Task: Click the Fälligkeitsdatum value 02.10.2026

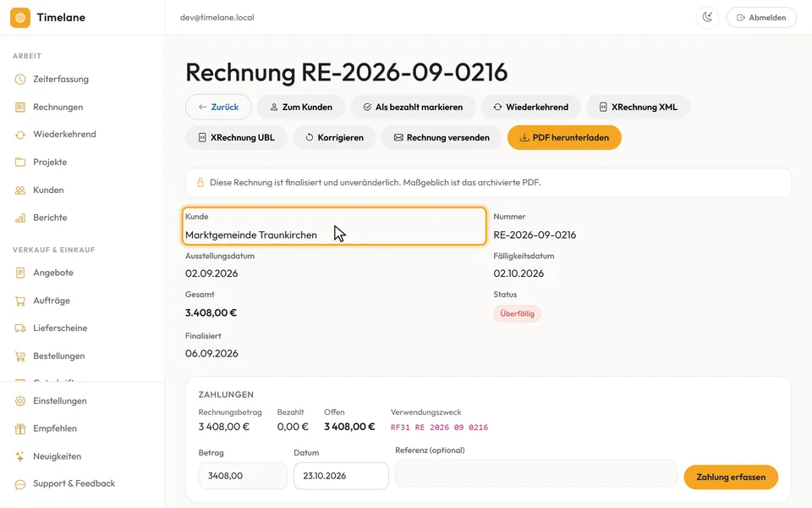Action: 518,273
